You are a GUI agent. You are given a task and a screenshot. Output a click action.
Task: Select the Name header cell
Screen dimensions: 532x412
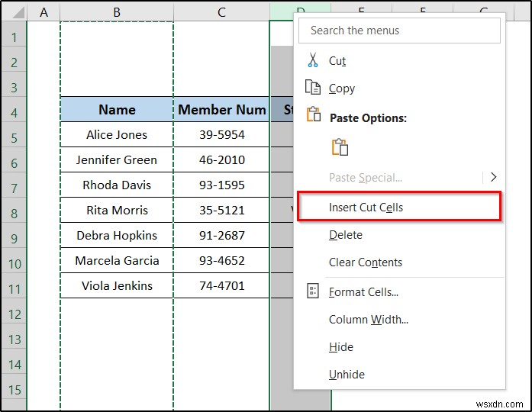click(117, 110)
